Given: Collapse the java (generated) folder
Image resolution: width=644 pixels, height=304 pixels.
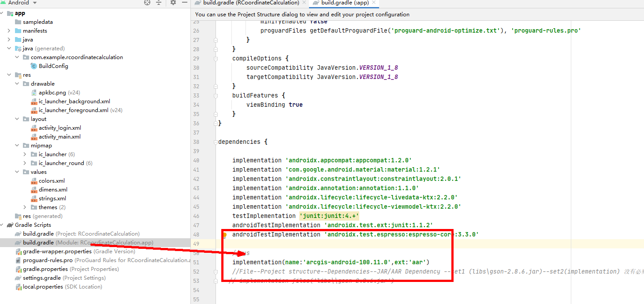Looking at the screenshot, I should coord(9,49).
